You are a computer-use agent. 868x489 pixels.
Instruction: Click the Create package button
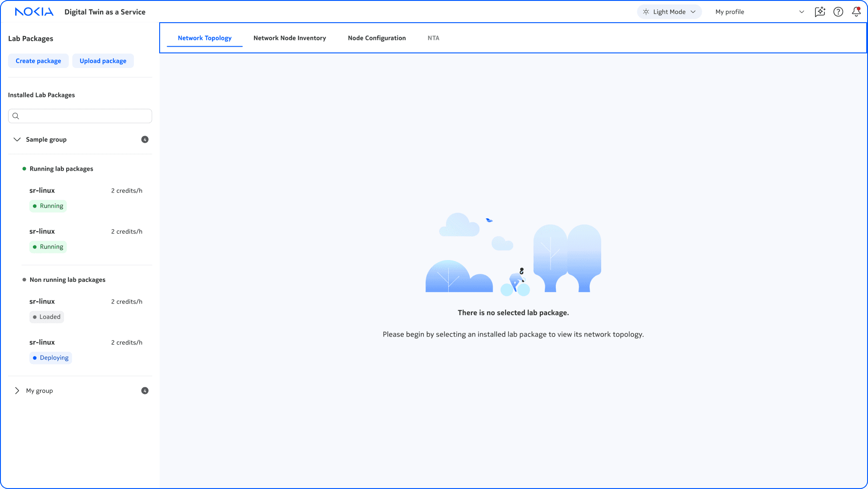point(38,61)
